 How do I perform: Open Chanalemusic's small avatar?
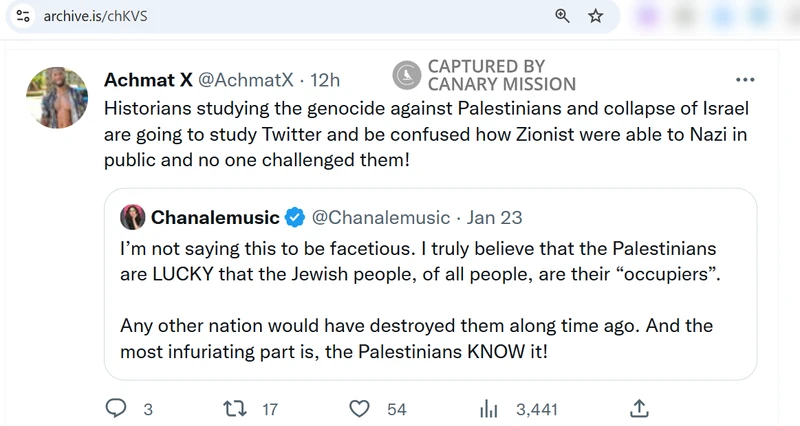(x=133, y=217)
